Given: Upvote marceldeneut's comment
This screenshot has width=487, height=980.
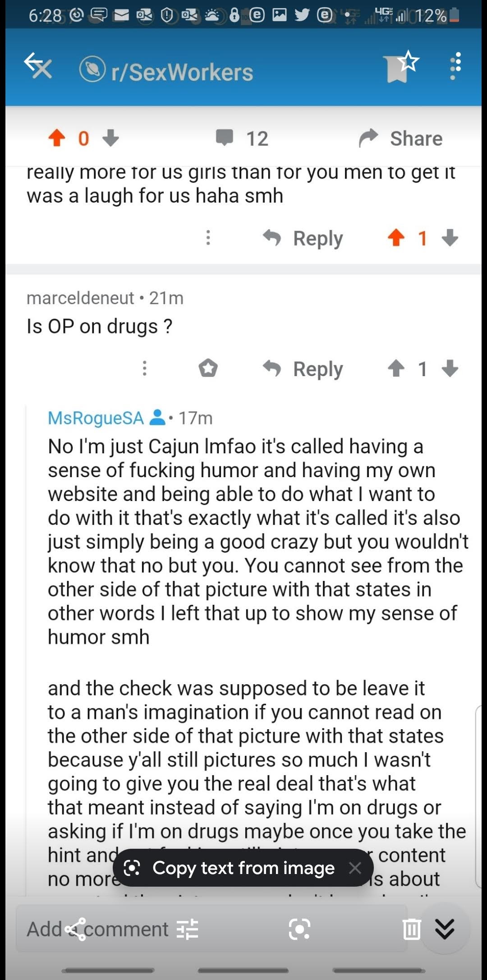Looking at the screenshot, I should [396, 368].
